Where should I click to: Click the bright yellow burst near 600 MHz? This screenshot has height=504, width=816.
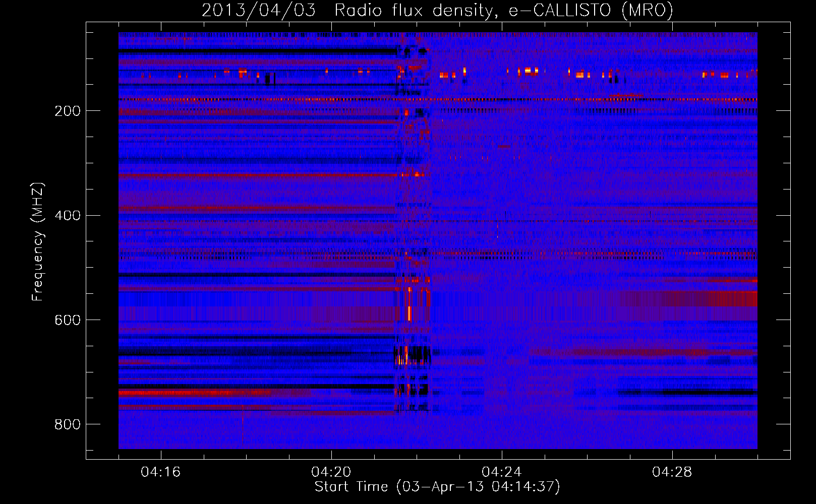click(409, 312)
